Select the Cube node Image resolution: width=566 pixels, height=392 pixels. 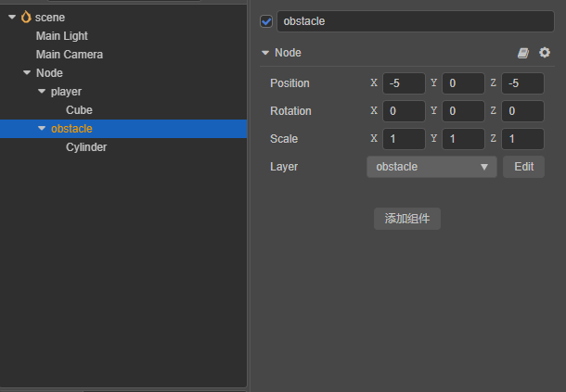tap(79, 110)
